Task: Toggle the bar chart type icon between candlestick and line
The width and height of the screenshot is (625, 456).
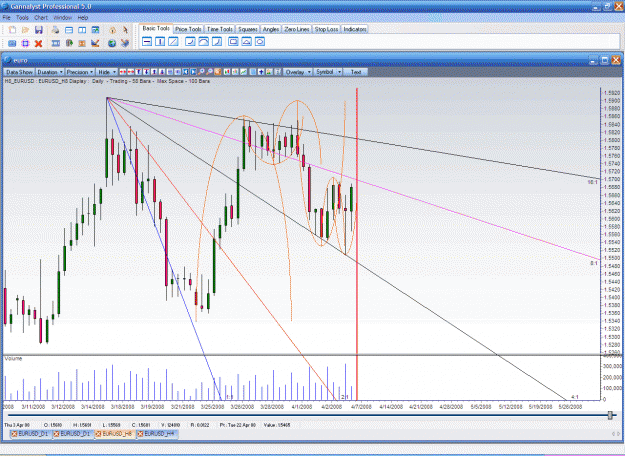Action: [x=235, y=72]
